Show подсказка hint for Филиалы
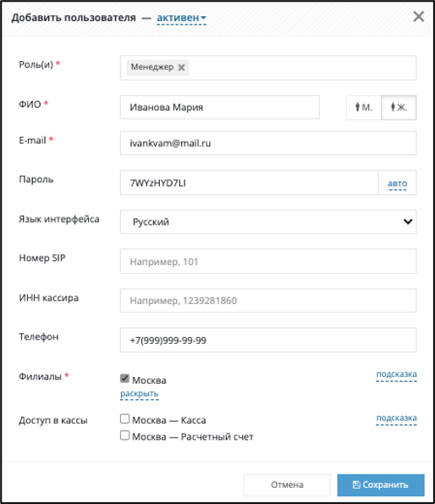Image resolution: width=435 pixels, height=504 pixels. (396, 374)
